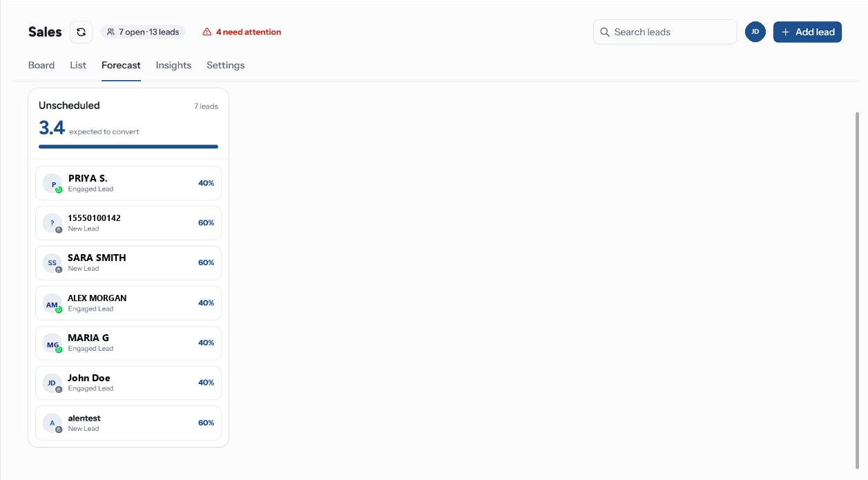Click the AM avatar for Alex Morgan
868x480 pixels.
52,303
